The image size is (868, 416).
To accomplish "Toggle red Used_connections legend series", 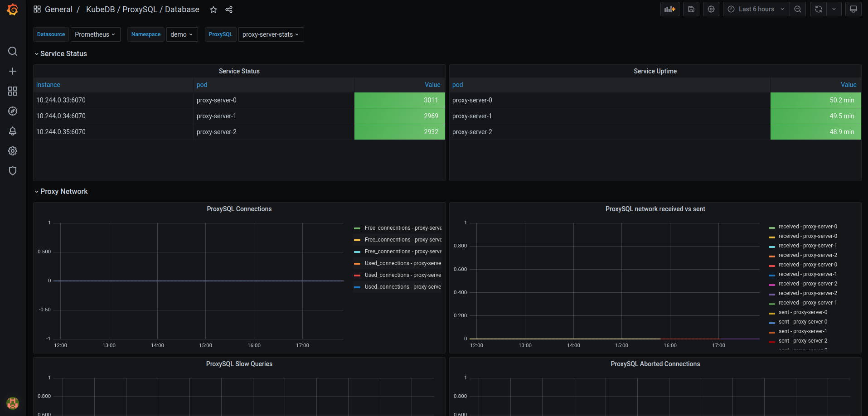I will (403, 275).
